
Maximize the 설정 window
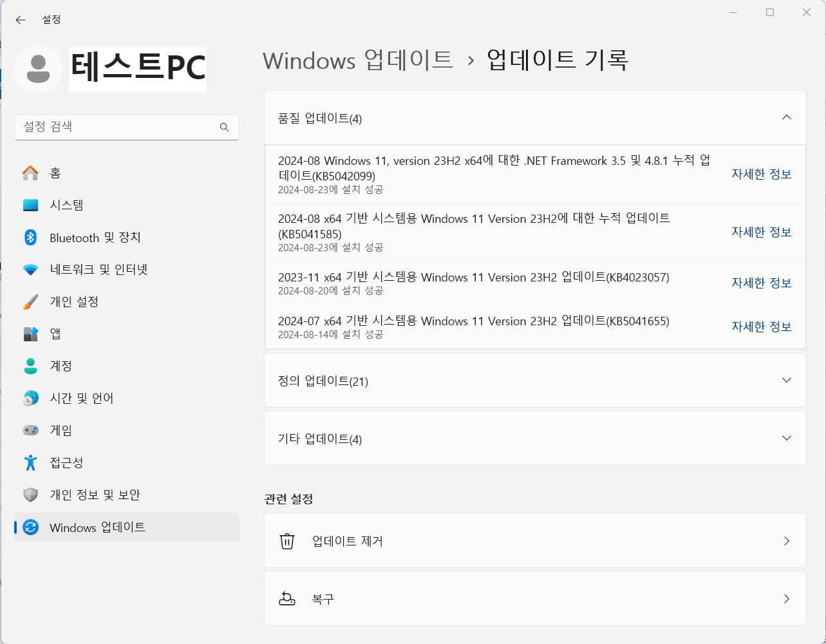click(770, 12)
